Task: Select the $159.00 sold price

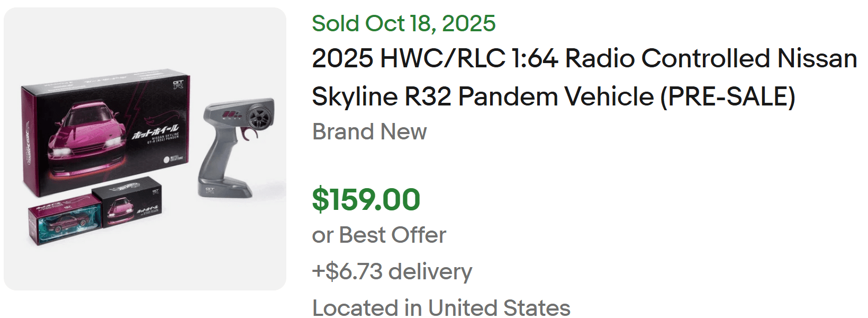Action: pyautogui.click(x=366, y=199)
